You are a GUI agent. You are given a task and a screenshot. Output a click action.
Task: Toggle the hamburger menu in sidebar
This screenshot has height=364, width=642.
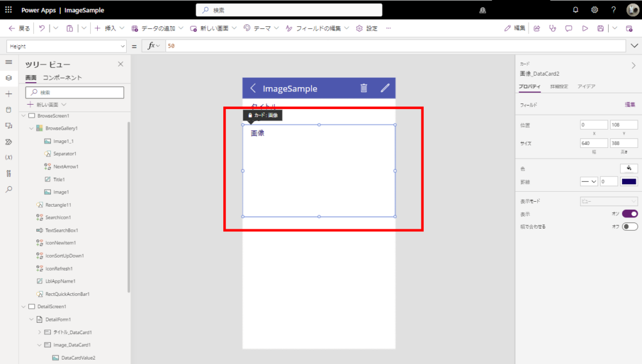pos(9,62)
